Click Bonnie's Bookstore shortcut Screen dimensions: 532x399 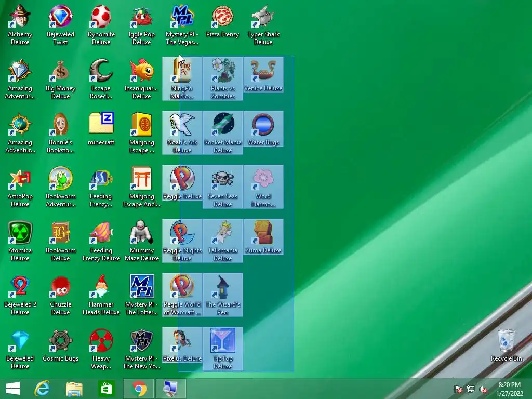[x=60, y=133]
